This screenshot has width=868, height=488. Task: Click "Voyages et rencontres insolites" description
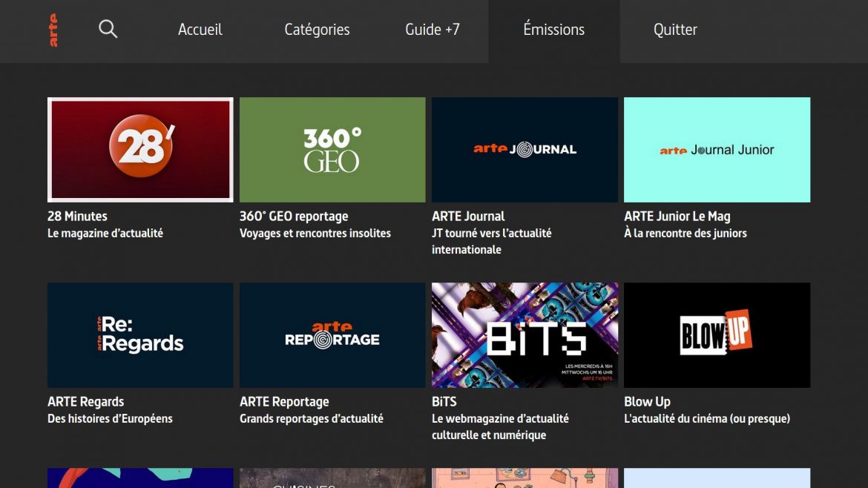[x=315, y=234]
